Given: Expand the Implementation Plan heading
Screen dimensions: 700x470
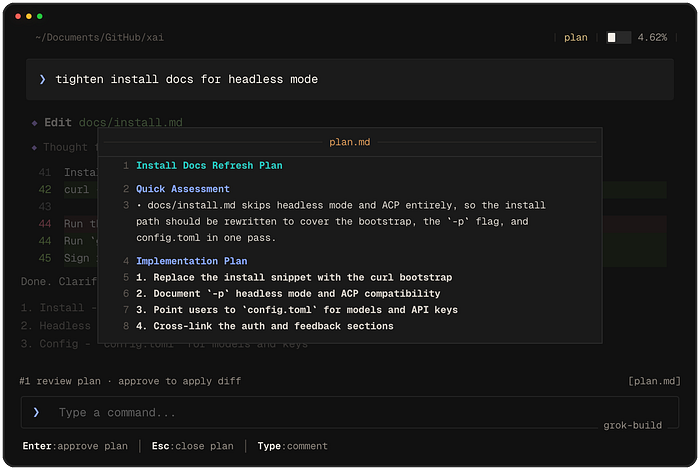Looking at the screenshot, I should [192, 261].
